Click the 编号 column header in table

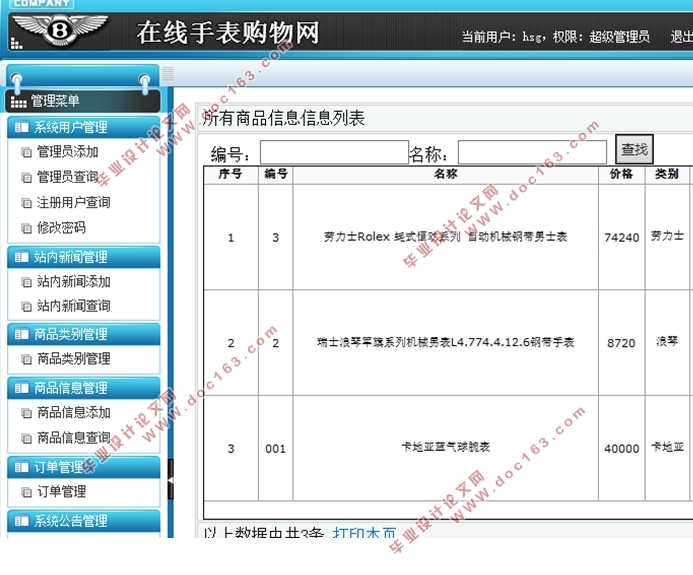[275, 174]
